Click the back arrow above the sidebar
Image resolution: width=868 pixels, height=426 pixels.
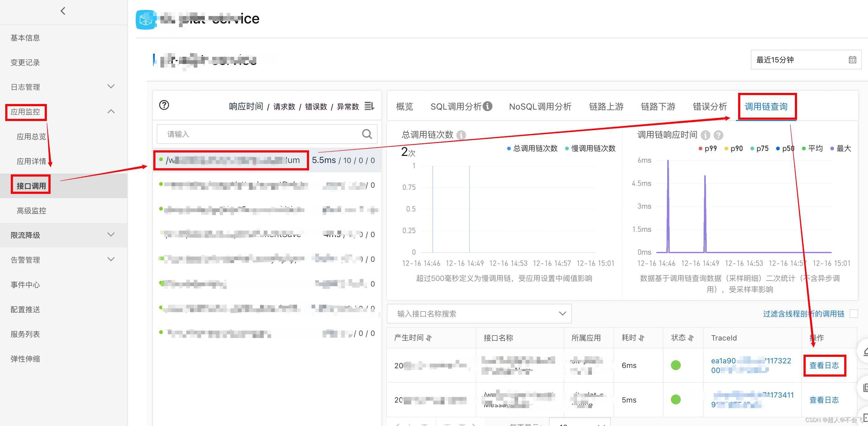[63, 11]
